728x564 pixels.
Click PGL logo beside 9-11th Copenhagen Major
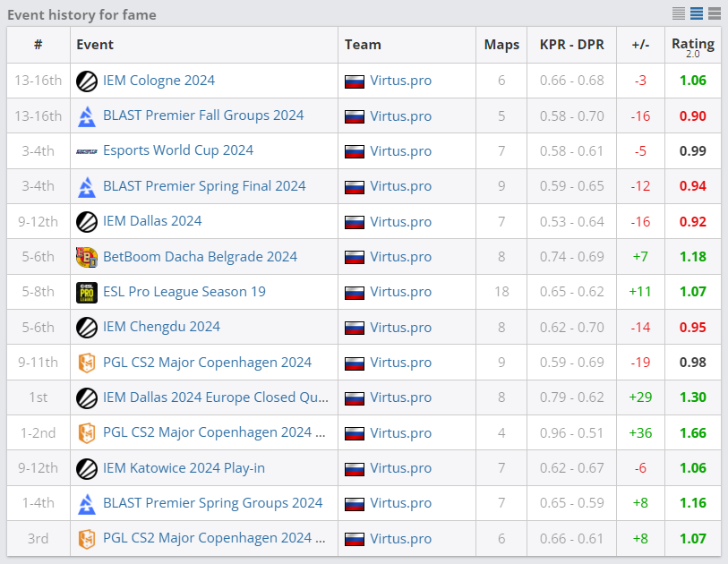coord(87,363)
